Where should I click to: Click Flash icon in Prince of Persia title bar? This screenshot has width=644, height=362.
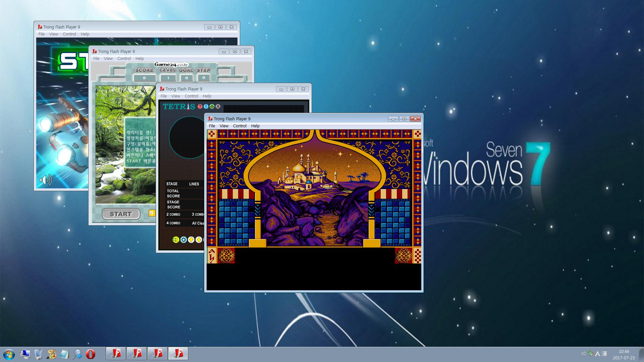[x=210, y=119]
